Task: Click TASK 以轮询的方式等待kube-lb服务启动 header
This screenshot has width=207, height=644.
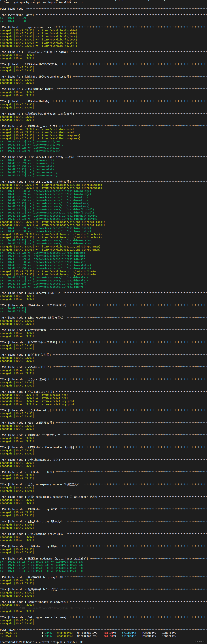Action: [104, 114]
